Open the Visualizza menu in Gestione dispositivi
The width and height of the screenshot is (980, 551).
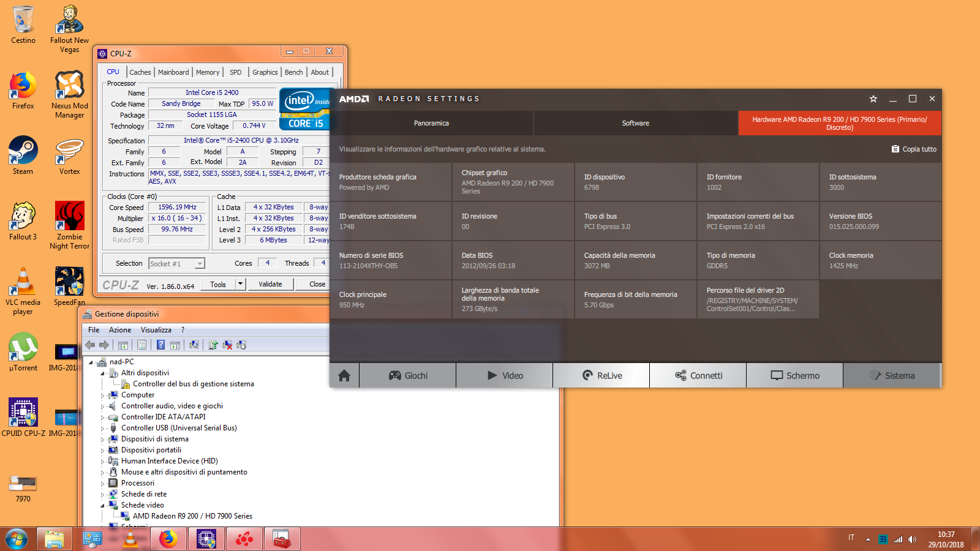pyautogui.click(x=156, y=330)
